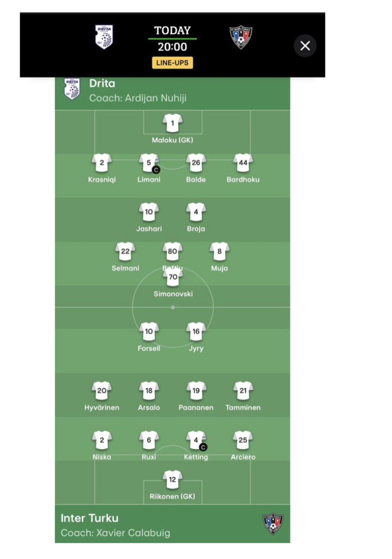Click the 20:00 kickoff time
392x559 pixels.
click(172, 47)
